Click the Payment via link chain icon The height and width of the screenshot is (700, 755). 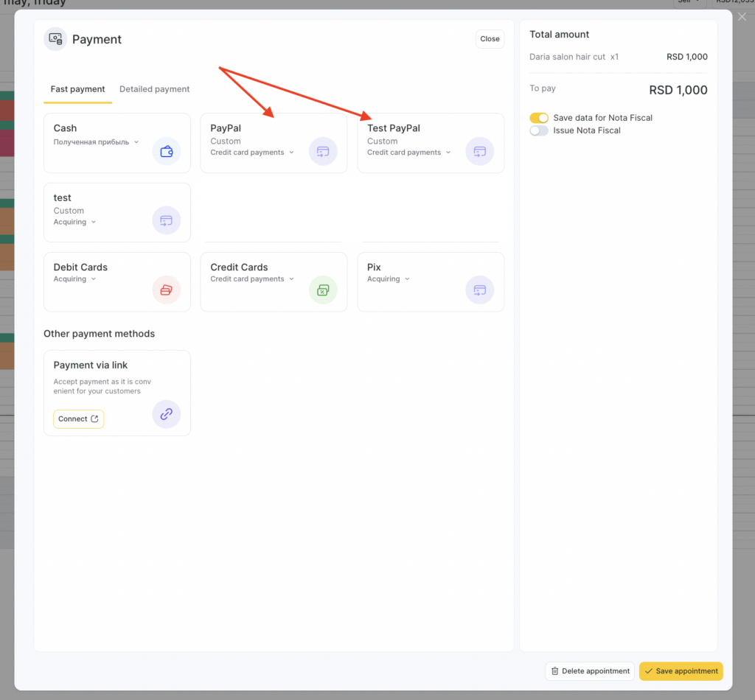pos(167,414)
